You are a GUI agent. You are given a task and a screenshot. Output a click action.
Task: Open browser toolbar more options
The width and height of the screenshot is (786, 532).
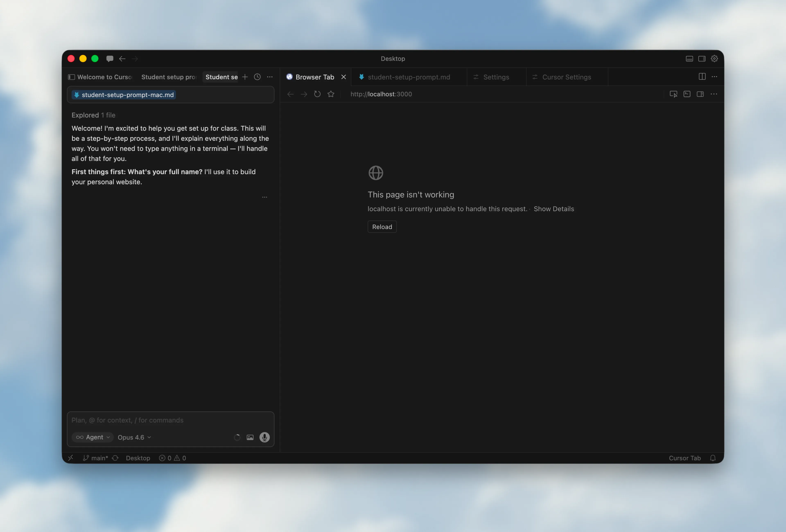[x=714, y=94]
